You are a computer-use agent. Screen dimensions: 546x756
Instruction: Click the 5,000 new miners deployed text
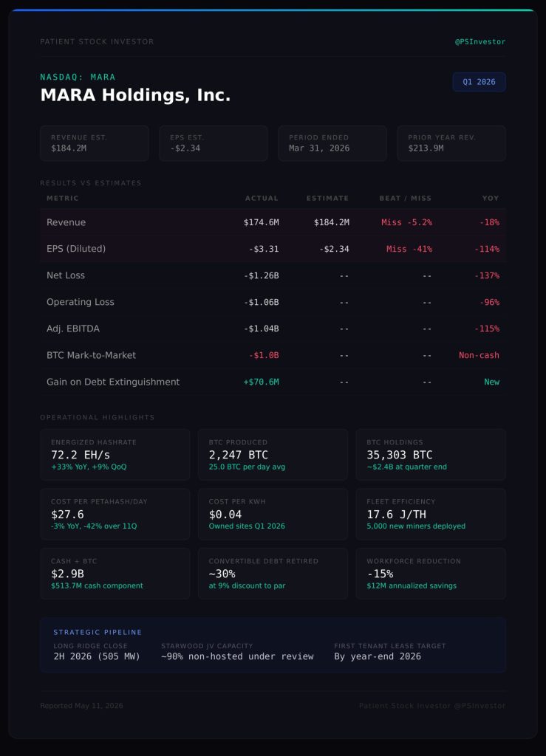(x=416, y=526)
